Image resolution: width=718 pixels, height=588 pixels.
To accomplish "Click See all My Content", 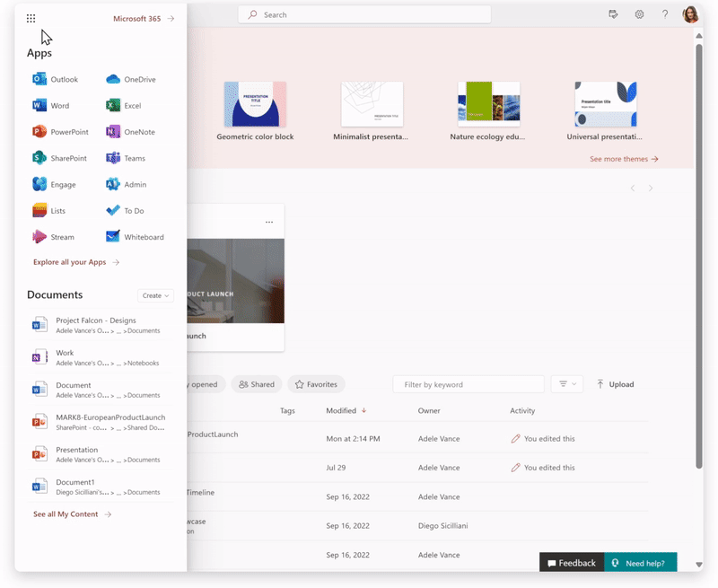I will [x=72, y=514].
